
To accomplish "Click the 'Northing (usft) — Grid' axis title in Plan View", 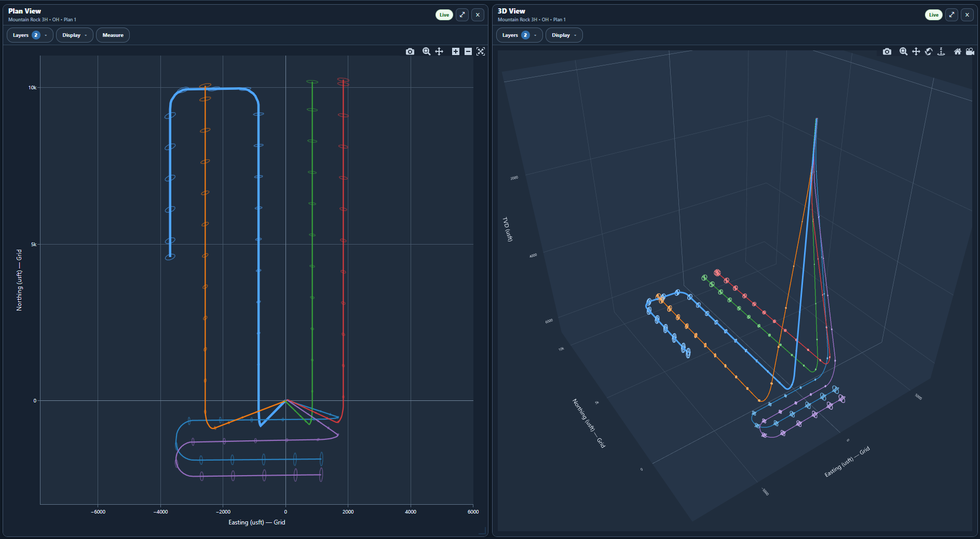I will [x=19, y=280].
